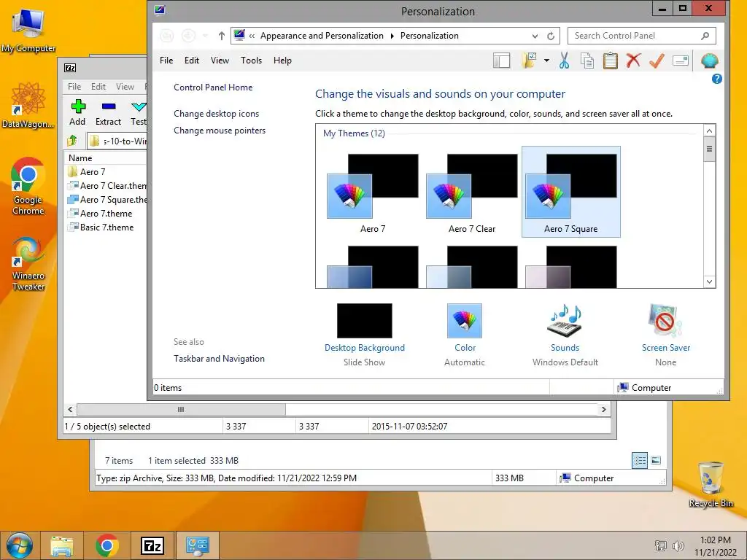Select the Aero 7 Square theme
The width and height of the screenshot is (747, 560).
point(570,192)
